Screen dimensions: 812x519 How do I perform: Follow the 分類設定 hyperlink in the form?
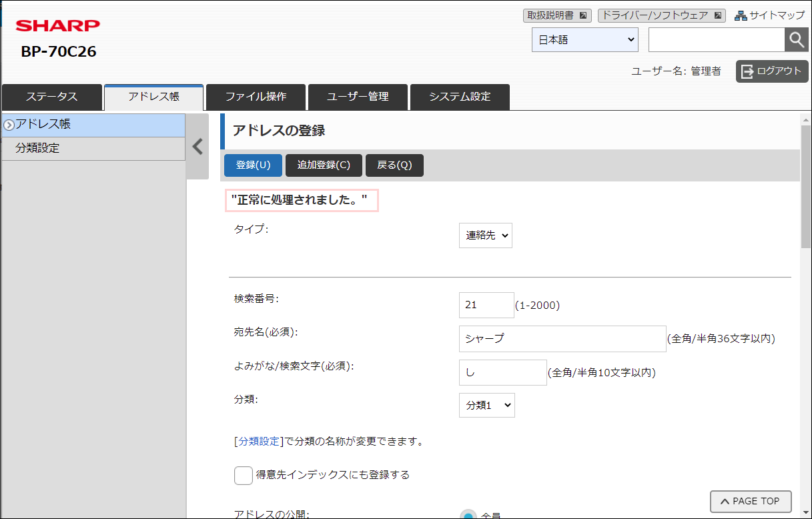point(259,442)
